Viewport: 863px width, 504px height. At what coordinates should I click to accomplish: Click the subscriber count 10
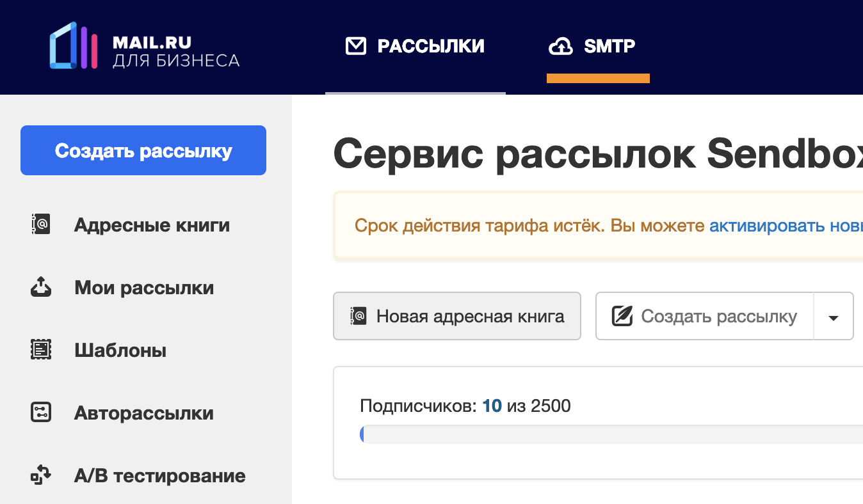click(492, 406)
